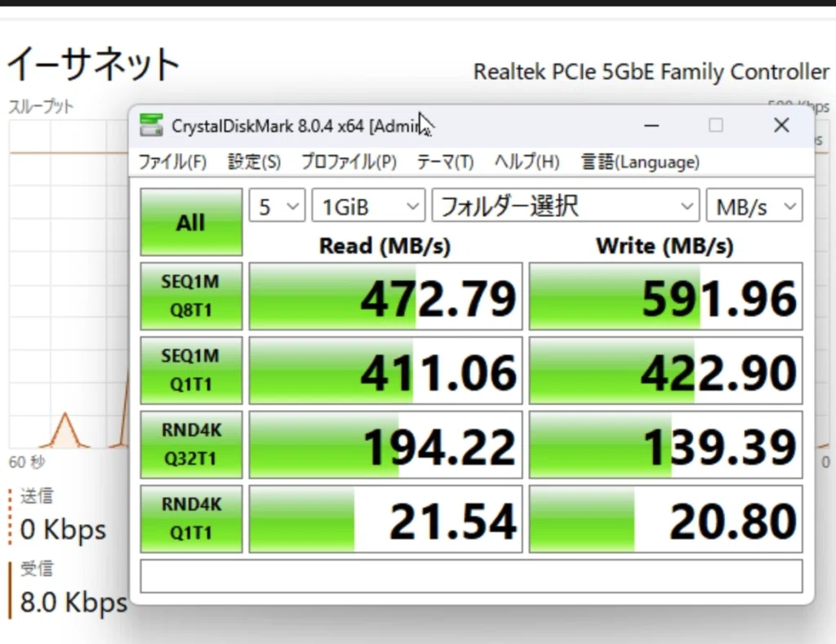Click the CrystalDiskMark app icon in title bar

(151, 125)
